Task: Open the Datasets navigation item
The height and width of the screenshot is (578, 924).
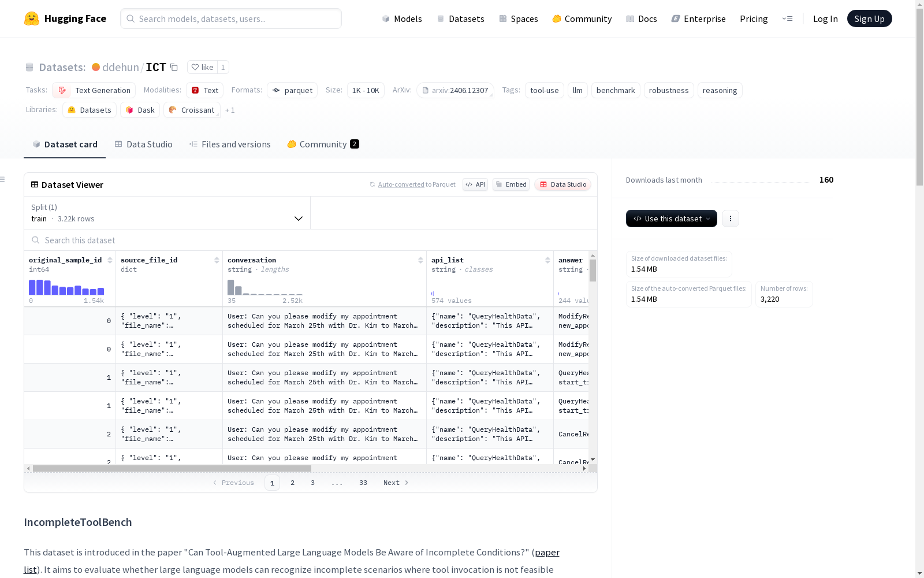Action: [x=460, y=18]
